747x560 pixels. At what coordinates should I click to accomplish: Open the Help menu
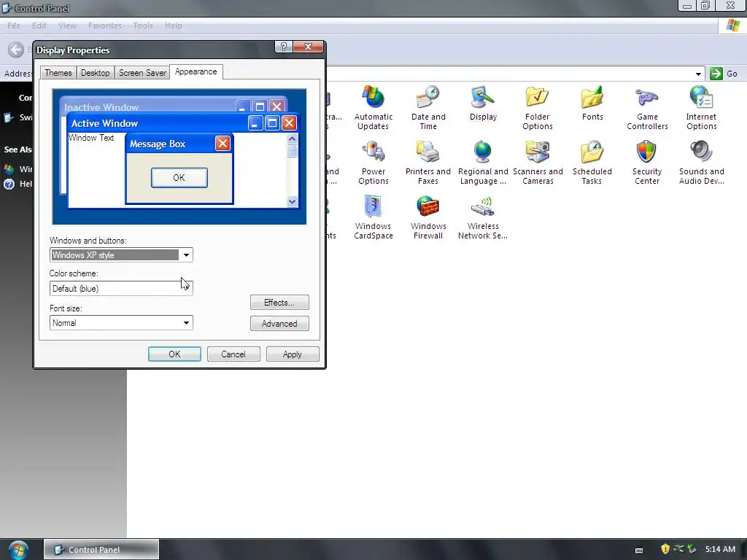click(174, 26)
